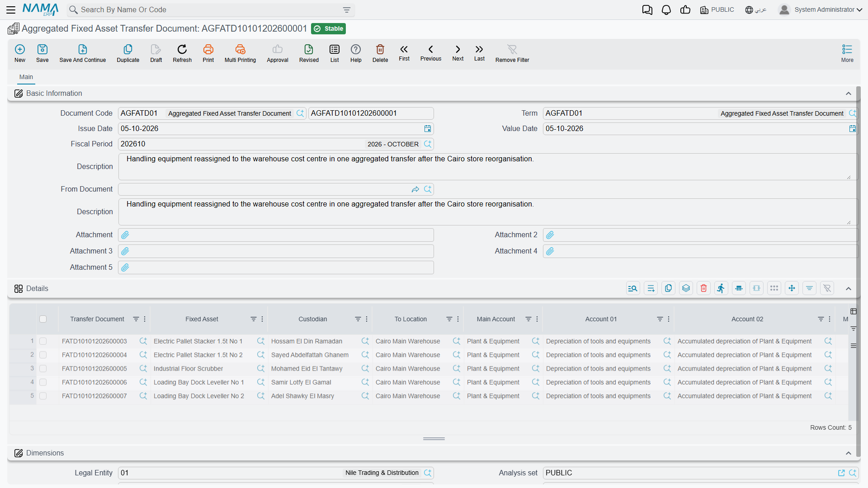
Task: Check row 1 checkbox FATD10101202600003
Action: (43, 342)
